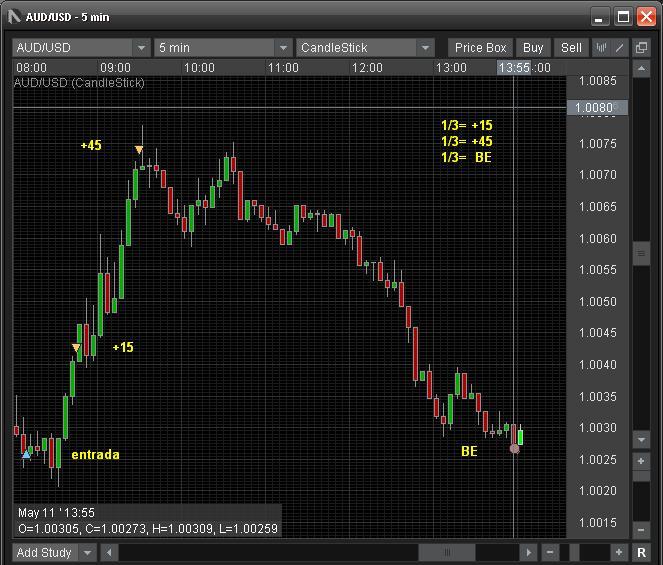Open the 5 min timeframe dropdown
Viewport: 663px width, 565px height.
pos(282,48)
